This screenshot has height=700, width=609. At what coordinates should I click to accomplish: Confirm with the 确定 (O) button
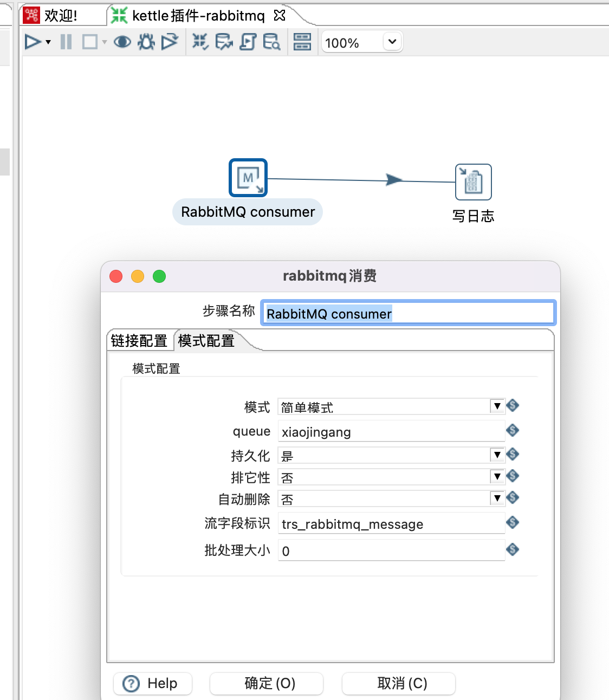267,683
